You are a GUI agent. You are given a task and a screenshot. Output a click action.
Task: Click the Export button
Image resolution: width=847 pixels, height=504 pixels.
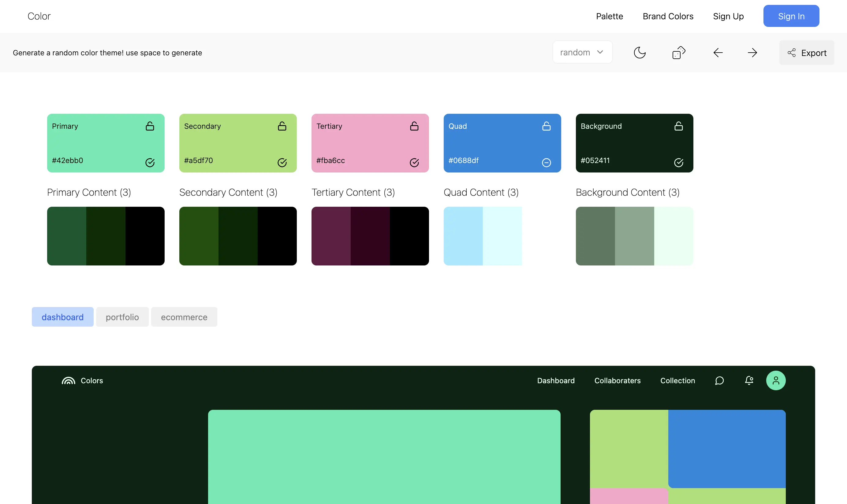(x=807, y=53)
